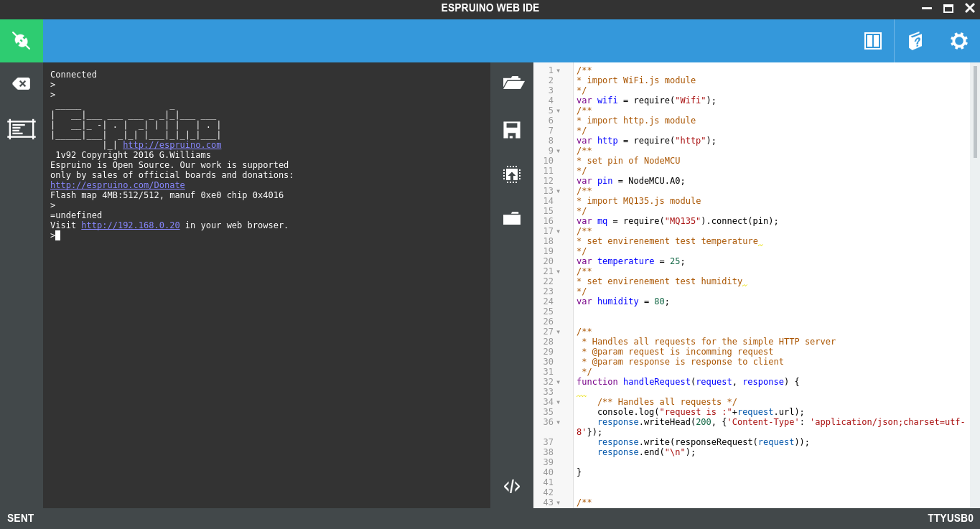Open http://192.168.0.20 link in terminal
This screenshot has width=980, height=529.
131,225
